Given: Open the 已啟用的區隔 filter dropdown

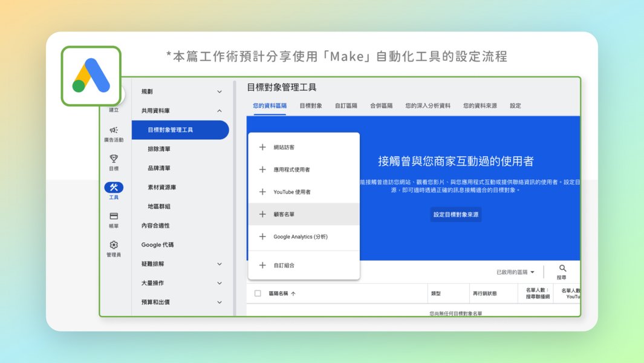Looking at the screenshot, I should click(515, 272).
